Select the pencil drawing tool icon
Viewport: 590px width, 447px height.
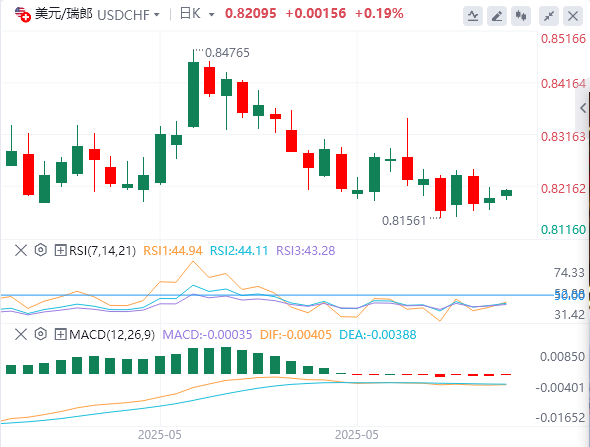coord(497,16)
